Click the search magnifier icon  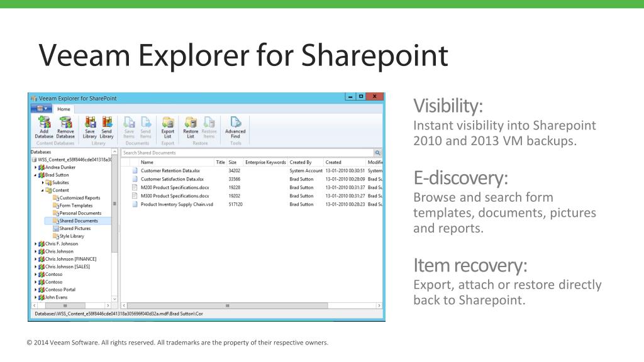(x=377, y=153)
